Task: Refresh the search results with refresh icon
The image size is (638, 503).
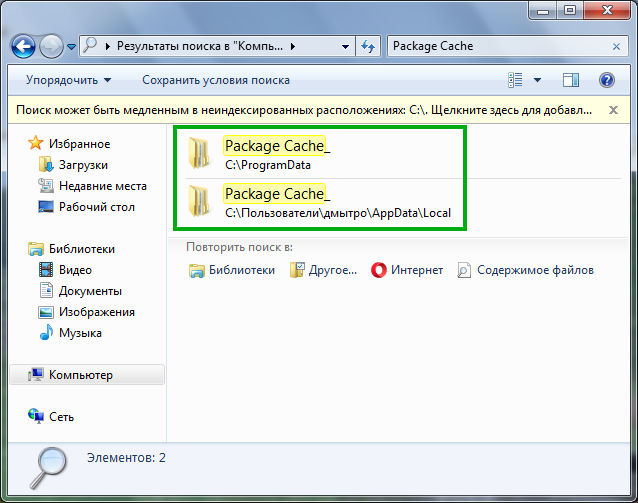Action: pyautogui.click(x=368, y=46)
